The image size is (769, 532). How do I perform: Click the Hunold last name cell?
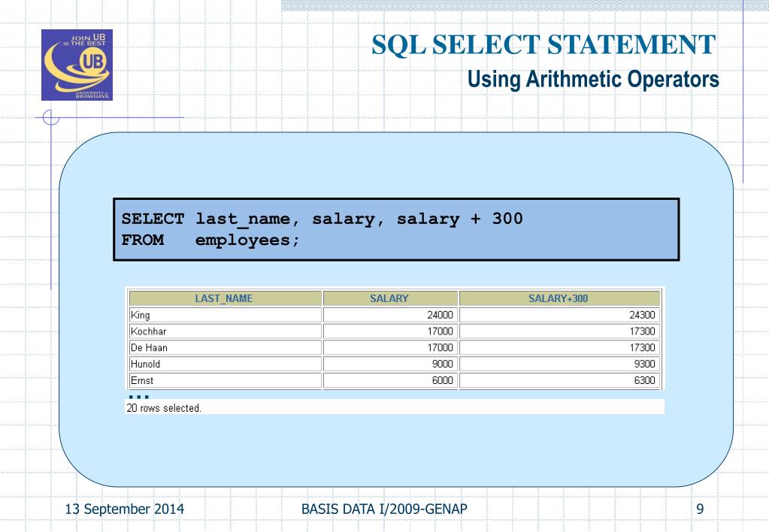click(x=225, y=364)
